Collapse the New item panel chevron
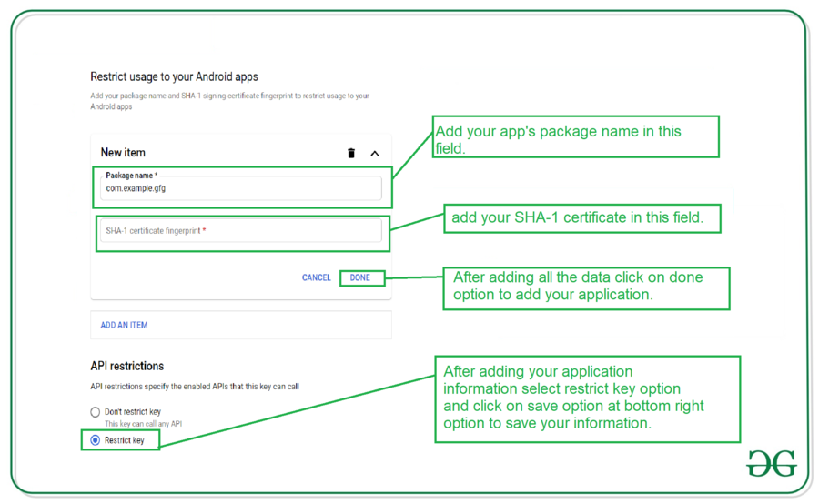 coord(375,154)
